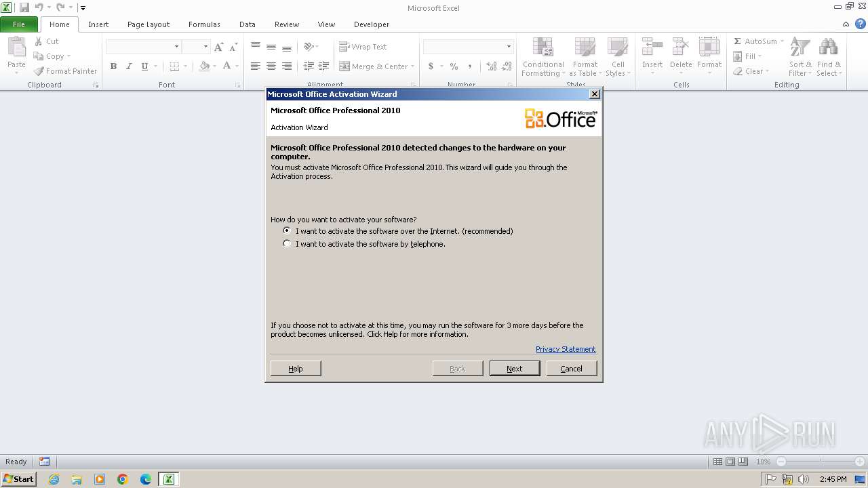Click Next in Activation Wizard
The image size is (868, 488).
(515, 369)
